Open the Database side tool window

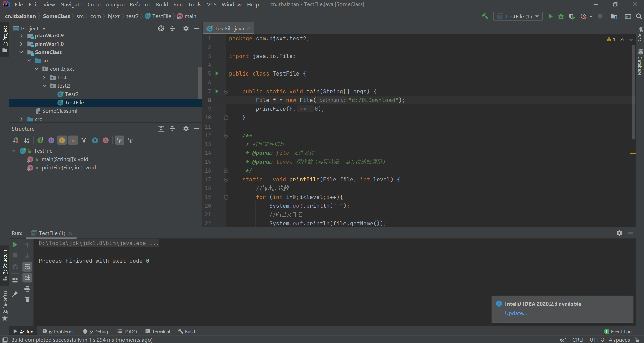click(640, 62)
